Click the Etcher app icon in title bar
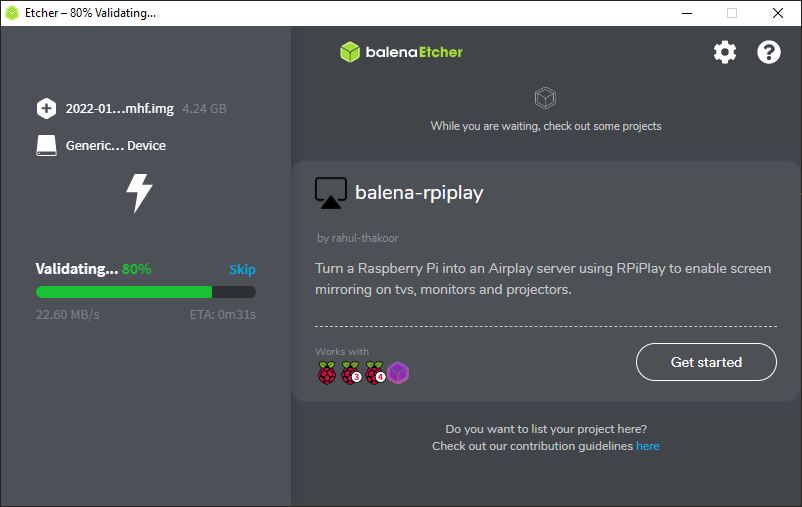The height and width of the screenshot is (507, 802). point(12,13)
